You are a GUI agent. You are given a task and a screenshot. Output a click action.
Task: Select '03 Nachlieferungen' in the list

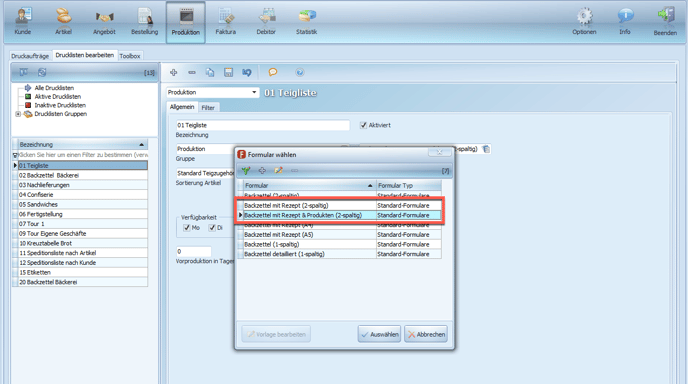pyautogui.click(x=82, y=185)
